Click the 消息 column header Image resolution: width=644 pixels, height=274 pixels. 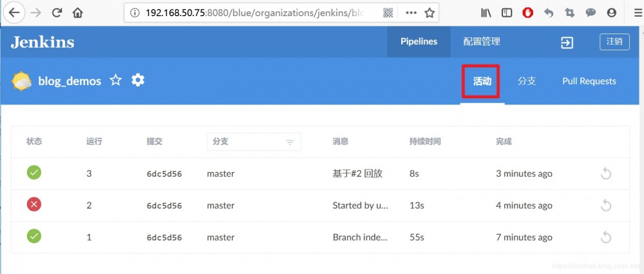[341, 142]
